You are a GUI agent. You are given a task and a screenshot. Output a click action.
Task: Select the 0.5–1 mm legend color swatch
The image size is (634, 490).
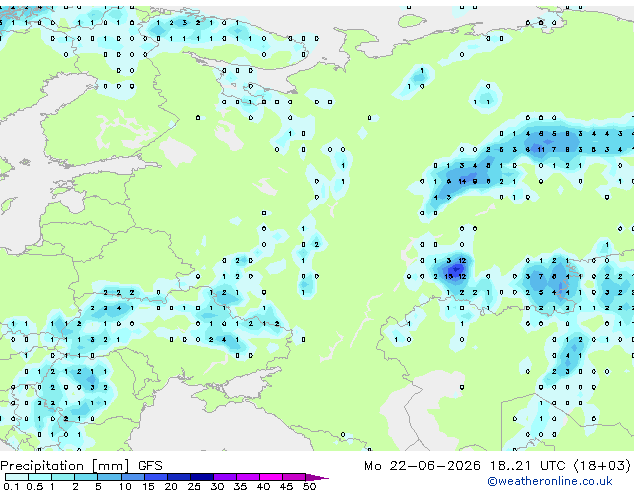40,477
